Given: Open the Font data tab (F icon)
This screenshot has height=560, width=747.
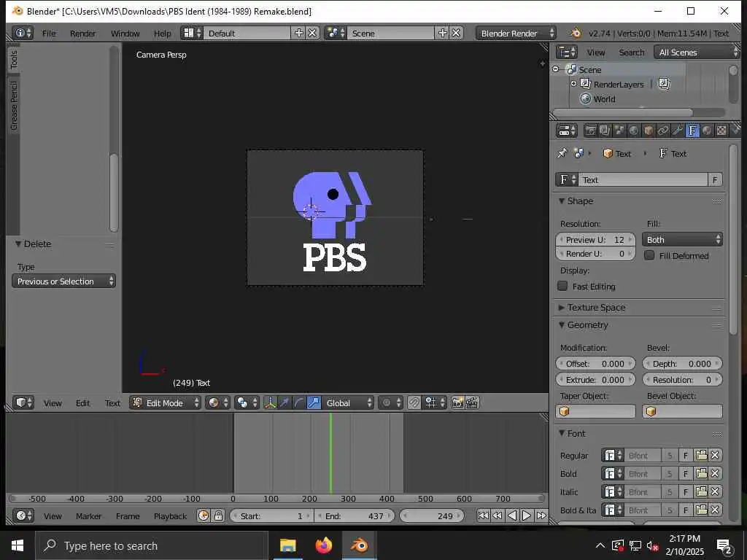Looking at the screenshot, I should click(x=692, y=131).
